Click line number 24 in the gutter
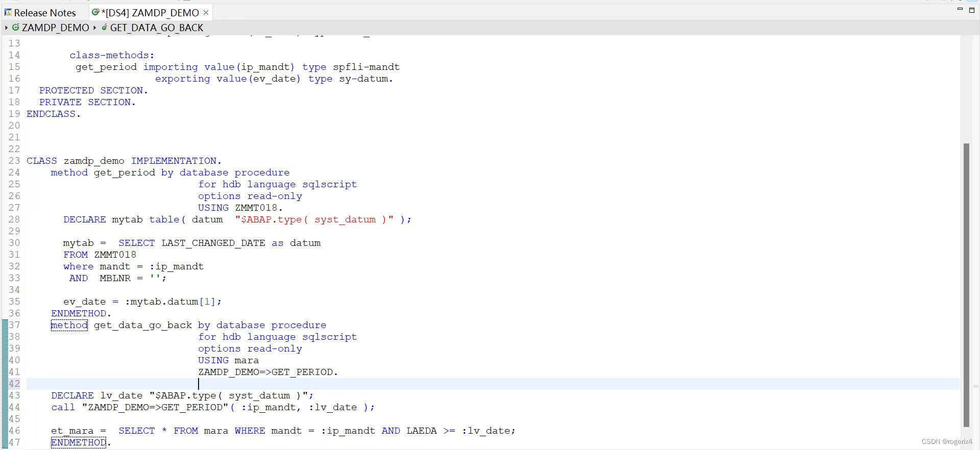This screenshot has width=980, height=450. 14,172
